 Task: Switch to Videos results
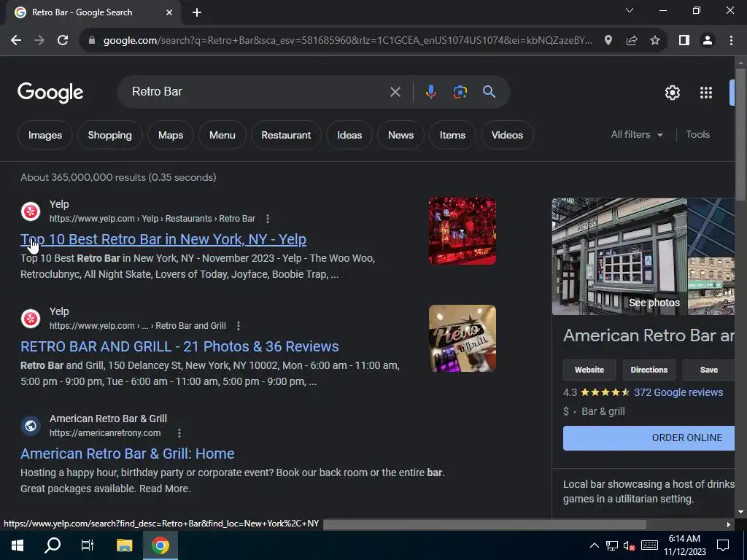pos(507,135)
